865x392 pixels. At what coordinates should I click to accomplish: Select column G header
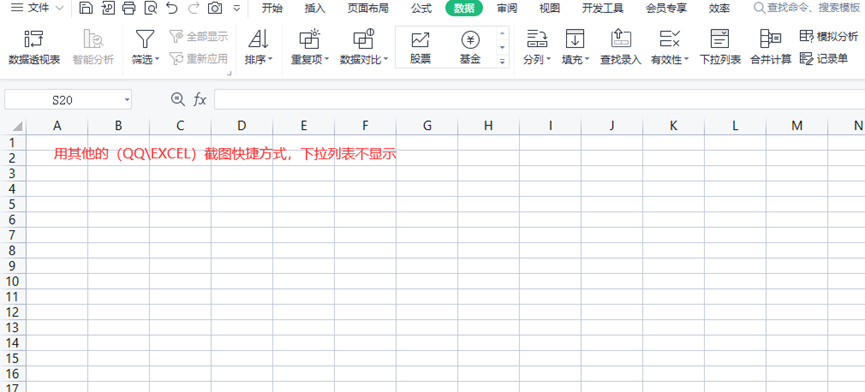coord(427,126)
